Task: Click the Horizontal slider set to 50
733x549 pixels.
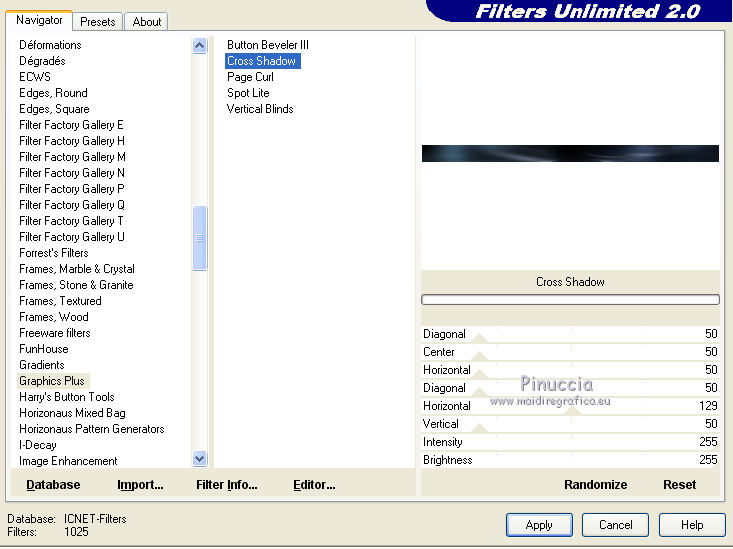Action: pos(570,370)
